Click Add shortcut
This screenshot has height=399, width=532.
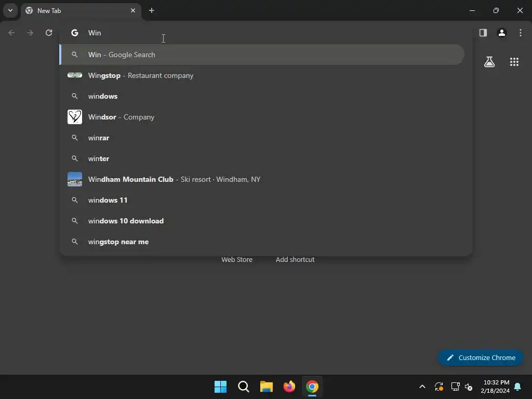(x=295, y=260)
